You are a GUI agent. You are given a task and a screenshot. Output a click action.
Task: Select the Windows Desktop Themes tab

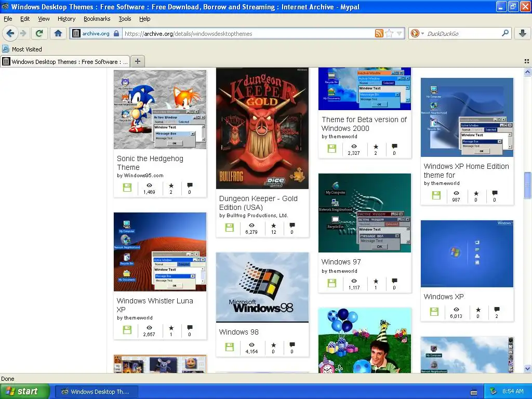click(x=65, y=61)
